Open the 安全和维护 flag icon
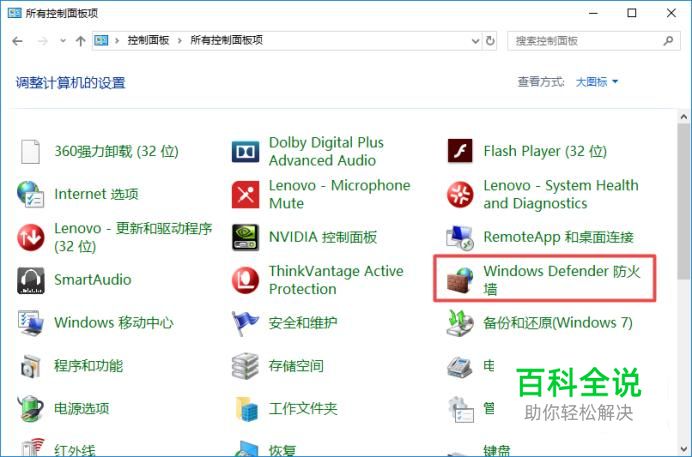Screen dimensions: 692x457 (245, 323)
